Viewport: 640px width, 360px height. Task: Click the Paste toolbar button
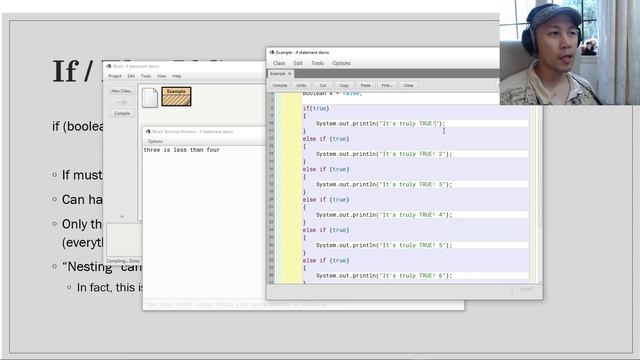point(366,85)
